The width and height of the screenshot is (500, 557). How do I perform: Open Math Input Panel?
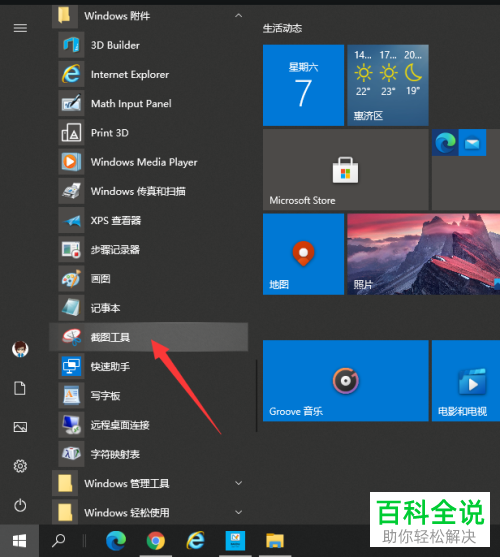point(148,103)
